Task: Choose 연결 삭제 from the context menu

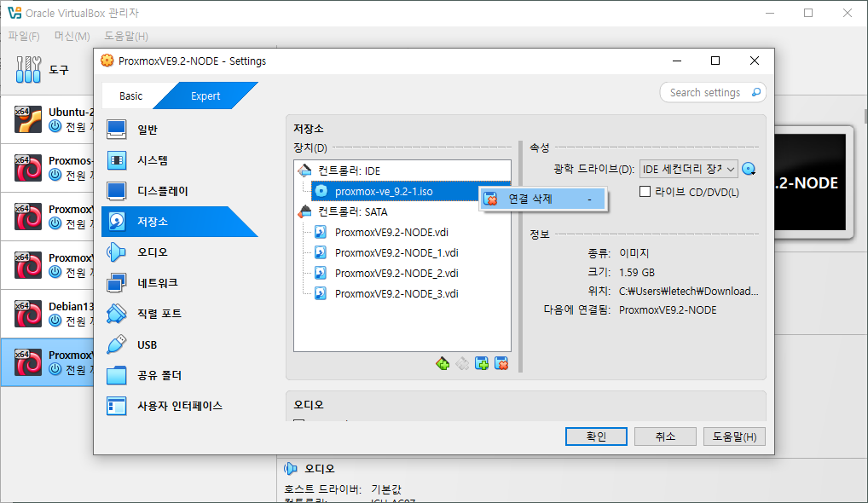Action: click(x=543, y=199)
